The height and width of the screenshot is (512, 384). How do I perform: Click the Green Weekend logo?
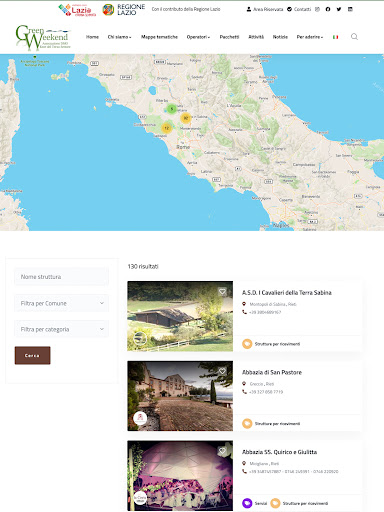43,37
